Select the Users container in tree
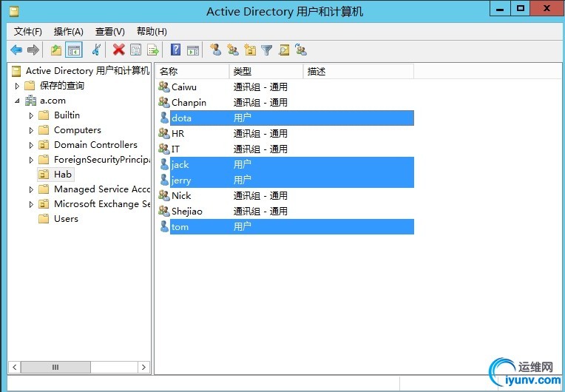The width and height of the screenshot is (565, 392). click(x=66, y=219)
